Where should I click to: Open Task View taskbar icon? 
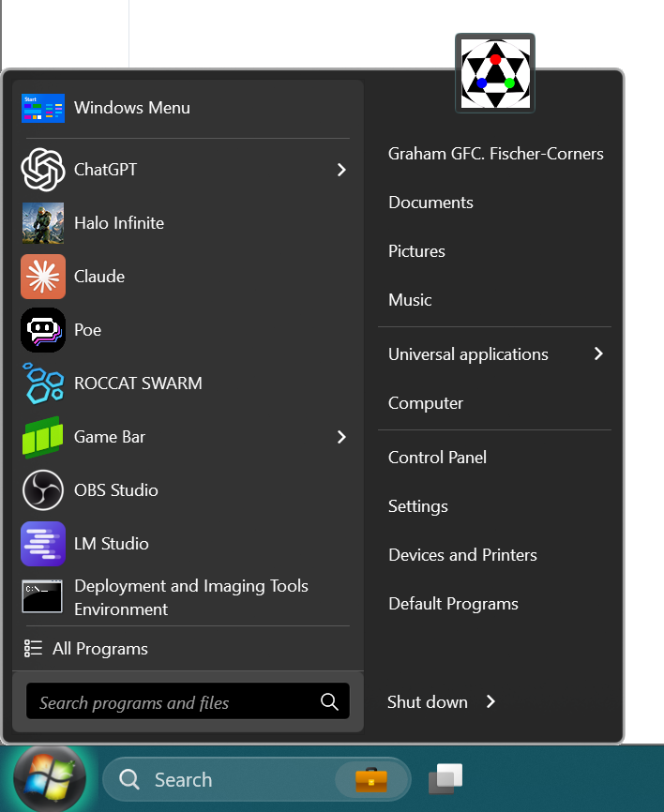445,778
